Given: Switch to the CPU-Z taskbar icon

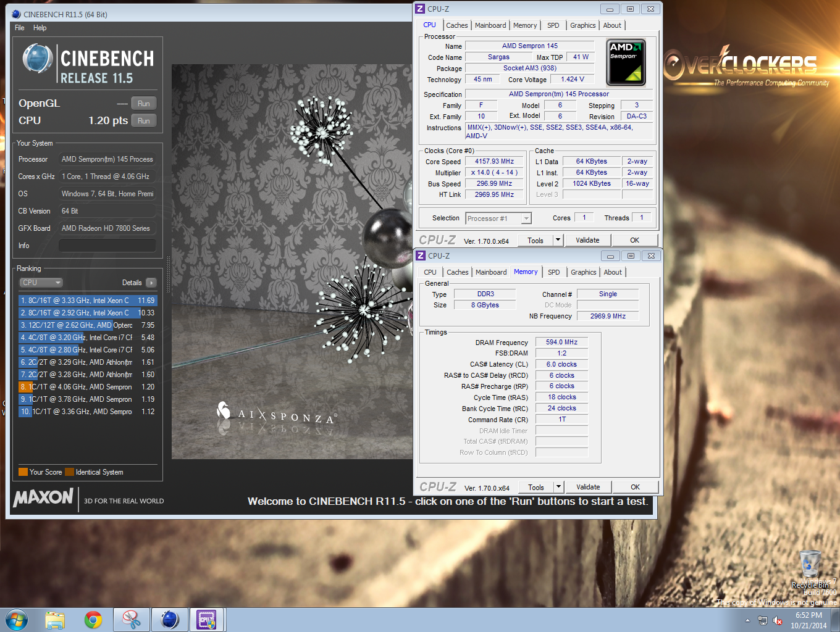Looking at the screenshot, I should tap(207, 620).
